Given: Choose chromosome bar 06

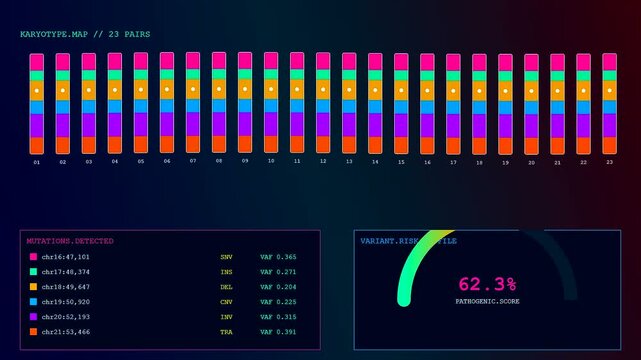Looking at the screenshot, I should pyautogui.click(x=167, y=103).
